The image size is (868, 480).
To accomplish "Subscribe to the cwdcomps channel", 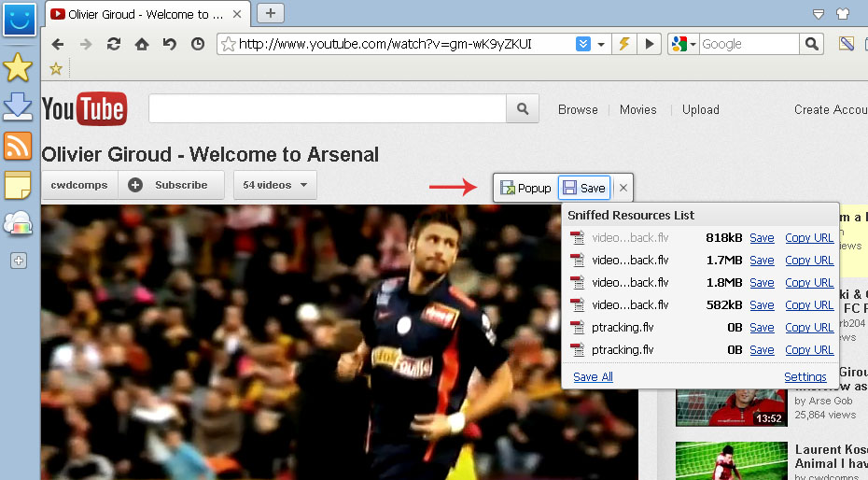I will coord(171,185).
